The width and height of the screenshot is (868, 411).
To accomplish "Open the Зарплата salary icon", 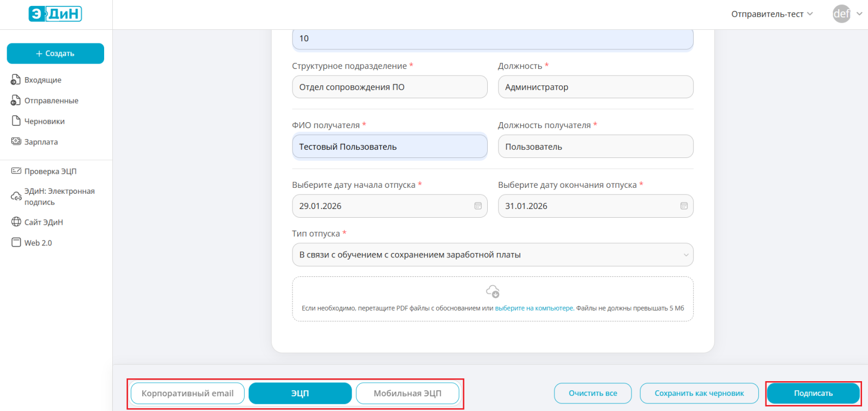I will (16, 142).
